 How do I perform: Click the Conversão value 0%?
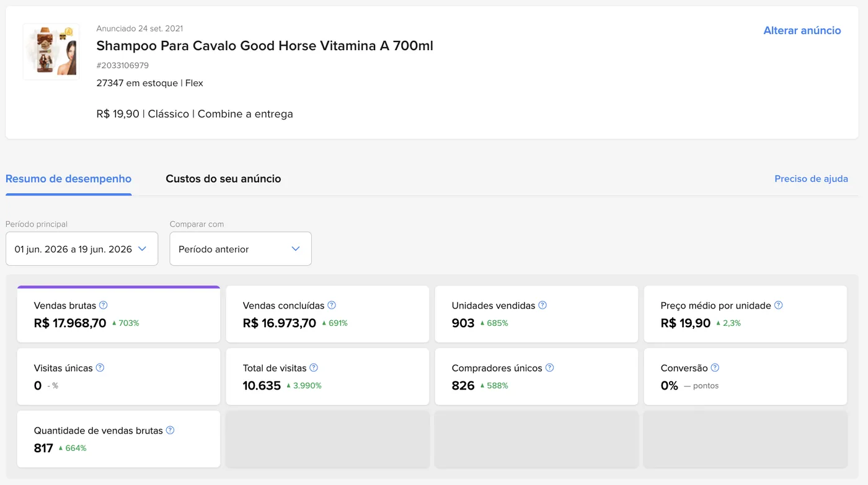click(x=670, y=386)
